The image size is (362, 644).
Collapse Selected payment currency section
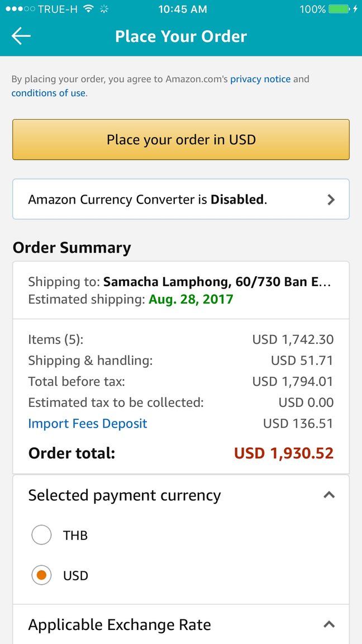tap(329, 495)
